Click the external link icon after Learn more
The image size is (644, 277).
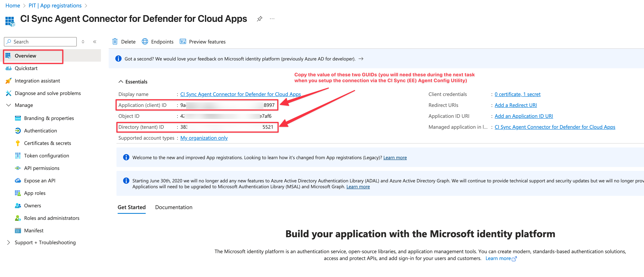point(514,259)
